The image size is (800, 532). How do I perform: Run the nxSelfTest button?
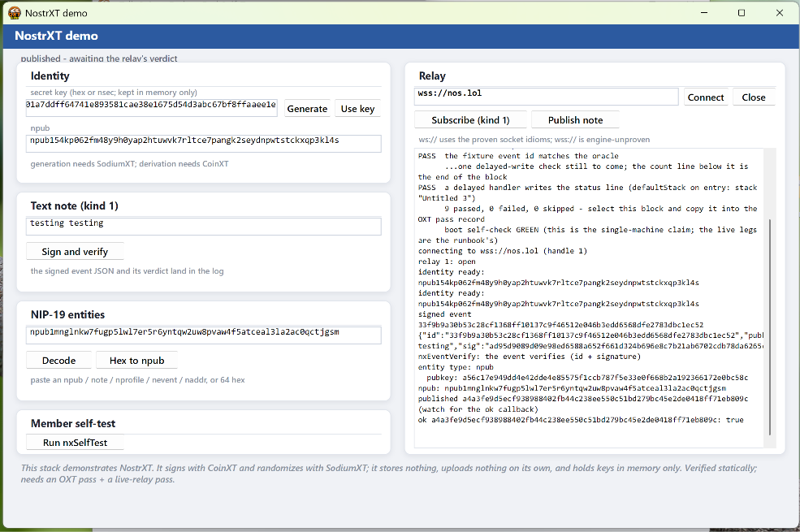[x=75, y=442]
